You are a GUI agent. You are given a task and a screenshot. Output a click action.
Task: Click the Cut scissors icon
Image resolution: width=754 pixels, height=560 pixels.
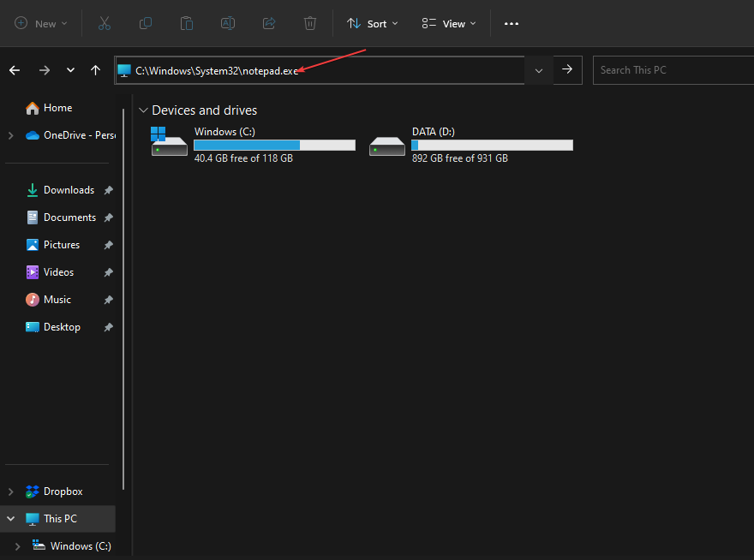(105, 24)
